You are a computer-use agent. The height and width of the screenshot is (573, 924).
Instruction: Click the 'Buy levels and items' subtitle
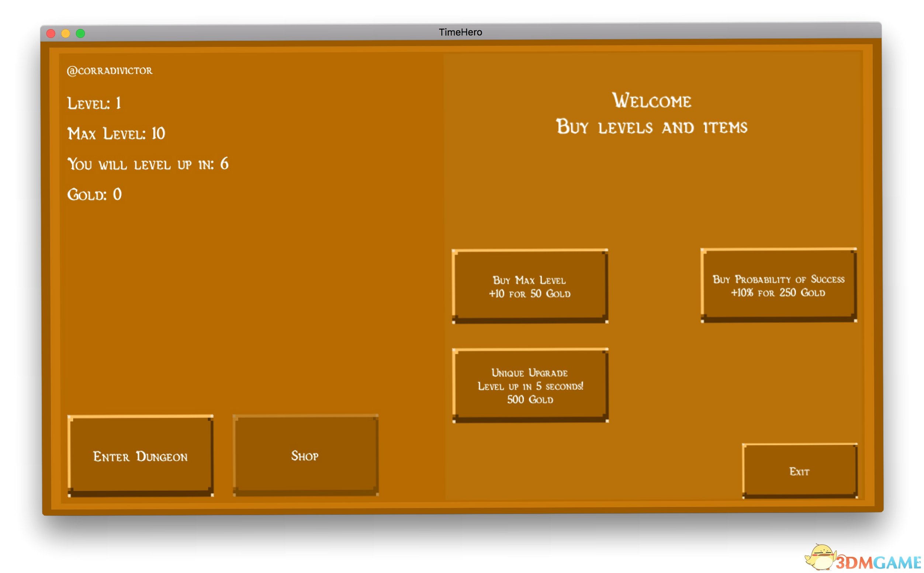(x=651, y=127)
